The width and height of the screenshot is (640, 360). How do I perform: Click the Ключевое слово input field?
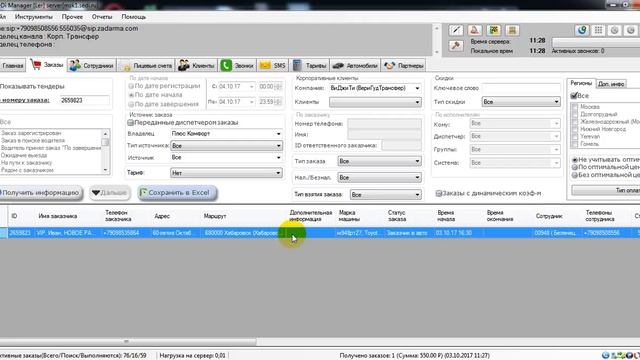coord(521,88)
